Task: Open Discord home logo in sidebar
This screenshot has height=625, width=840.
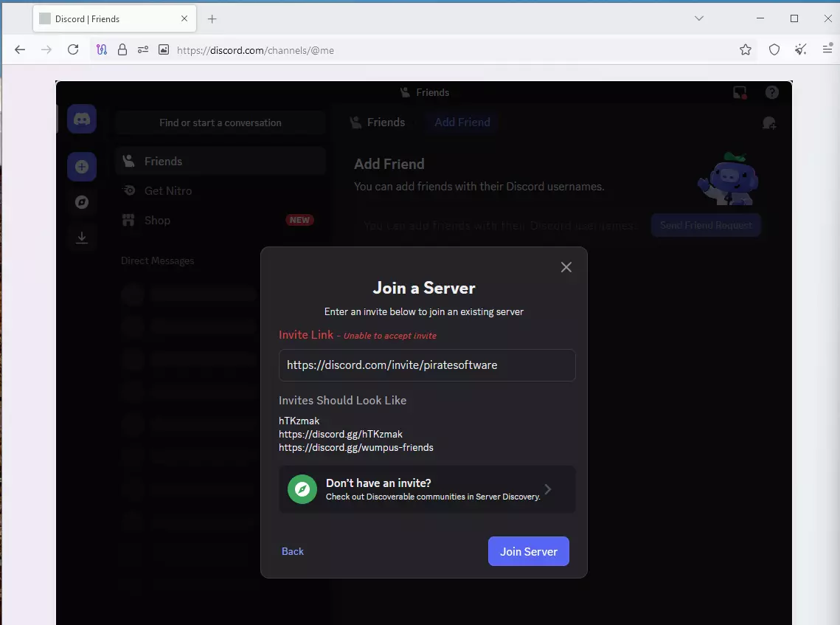Action: (81, 119)
